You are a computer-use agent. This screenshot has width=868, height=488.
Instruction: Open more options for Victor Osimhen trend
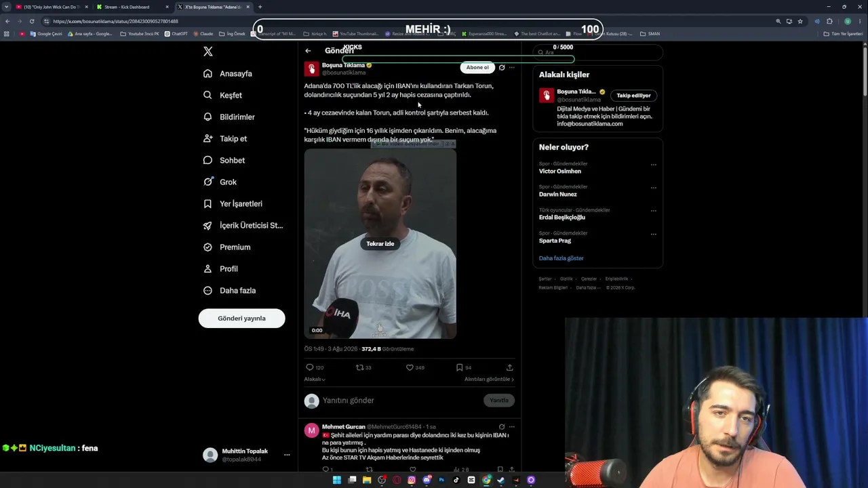(x=654, y=165)
